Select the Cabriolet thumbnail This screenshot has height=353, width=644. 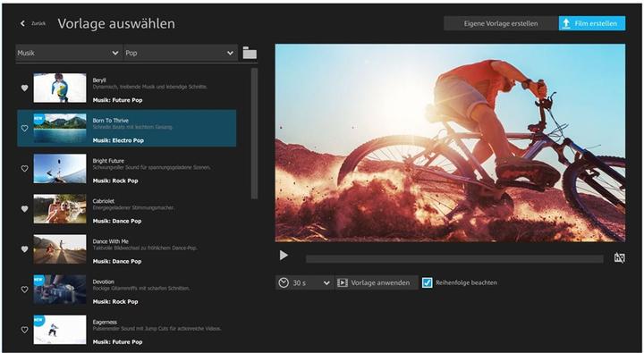[60, 208]
